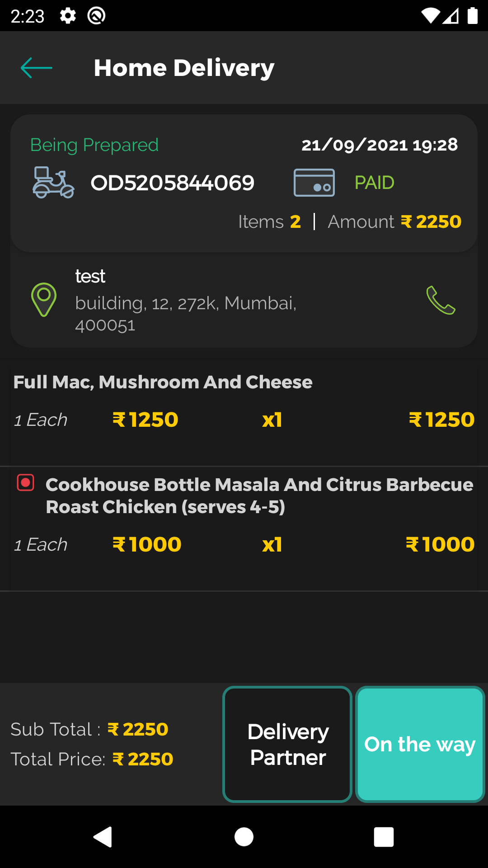Viewport: 488px width, 868px height.
Task: Tap the green location pin icon
Action: (x=44, y=299)
